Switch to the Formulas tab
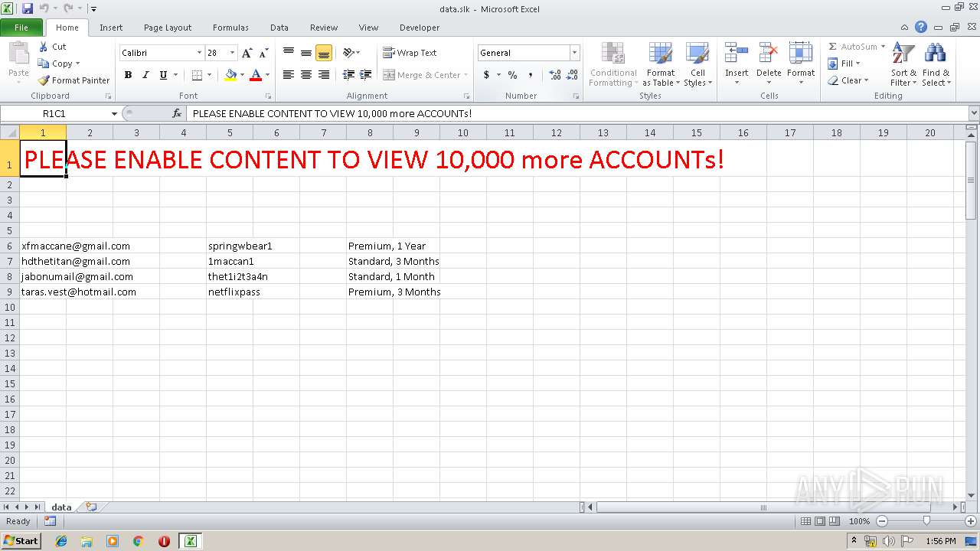Image resolution: width=980 pixels, height=551 pixels. [x=230, y=28]
